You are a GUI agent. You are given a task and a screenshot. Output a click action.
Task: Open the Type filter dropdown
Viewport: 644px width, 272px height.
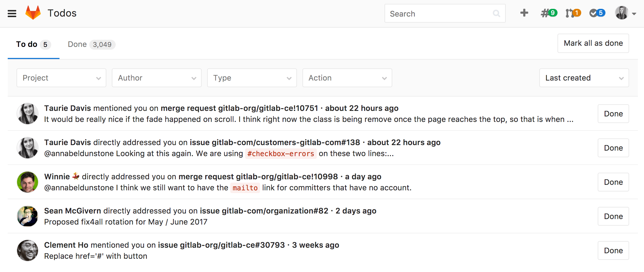pyautogui.click(x=251, y=78)
